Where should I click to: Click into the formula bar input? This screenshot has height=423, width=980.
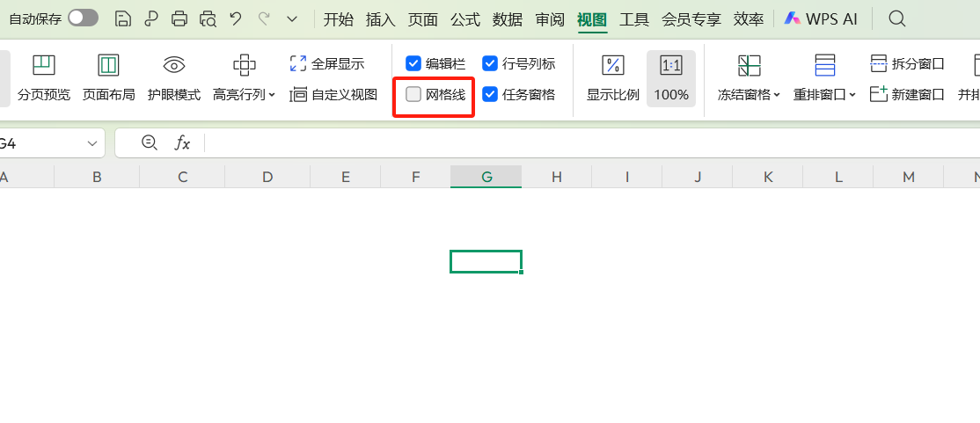592,143
